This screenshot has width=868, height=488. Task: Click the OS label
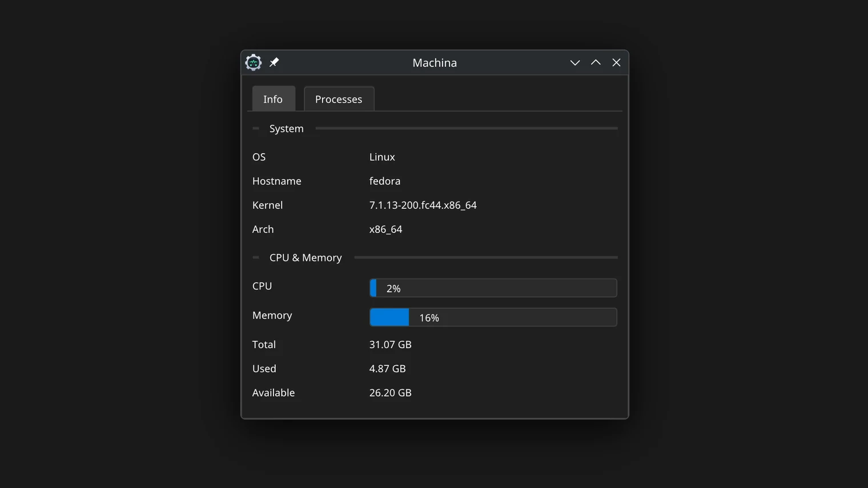[x=259, y=157]
